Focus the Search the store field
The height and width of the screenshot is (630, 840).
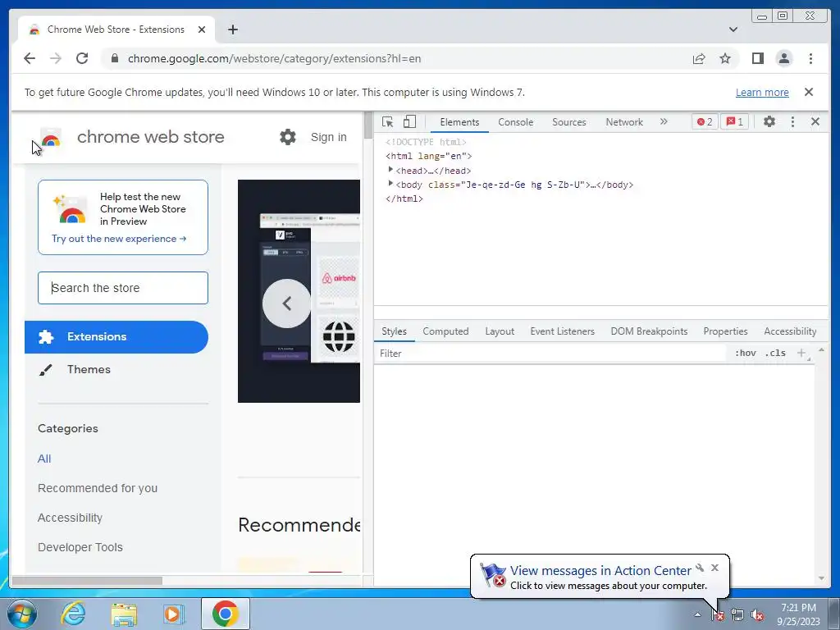pos(123,288)
